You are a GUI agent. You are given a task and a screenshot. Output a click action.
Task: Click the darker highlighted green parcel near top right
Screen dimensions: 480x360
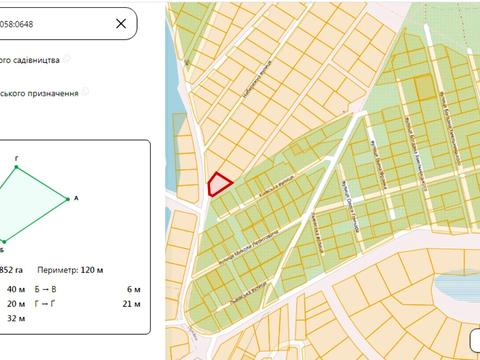point(425,87)
